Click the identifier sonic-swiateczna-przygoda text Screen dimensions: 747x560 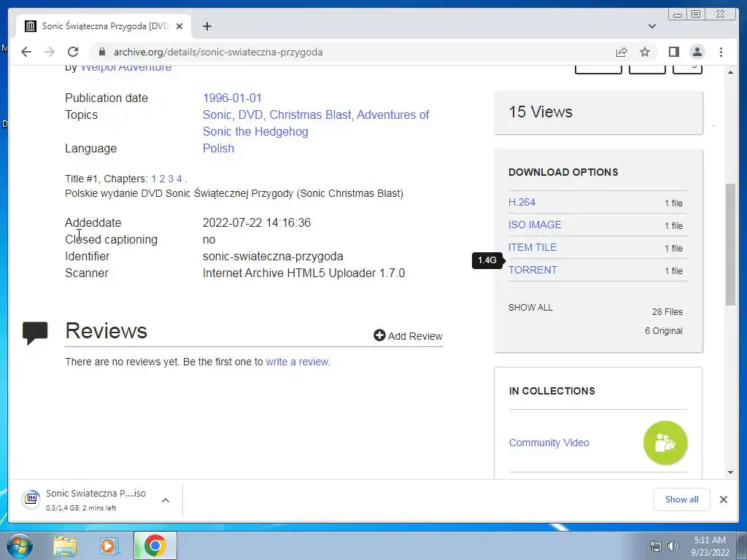tap(273, 256)
